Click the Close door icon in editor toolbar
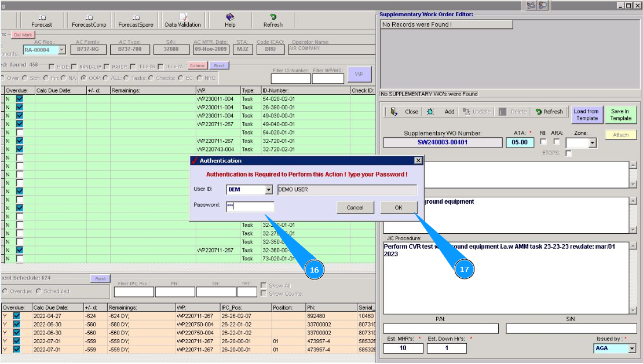The image size is (643, 364). [x=394, y=112]
